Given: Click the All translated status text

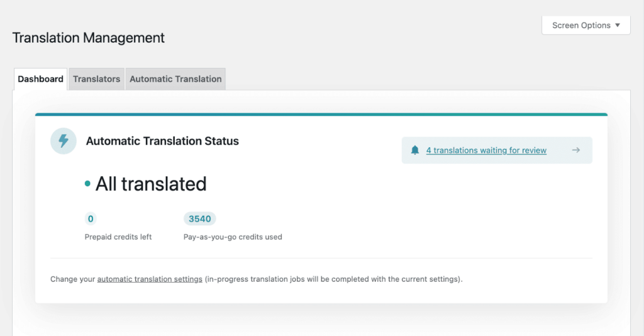Looking at the screenshot, I should (x=151, y=184).
